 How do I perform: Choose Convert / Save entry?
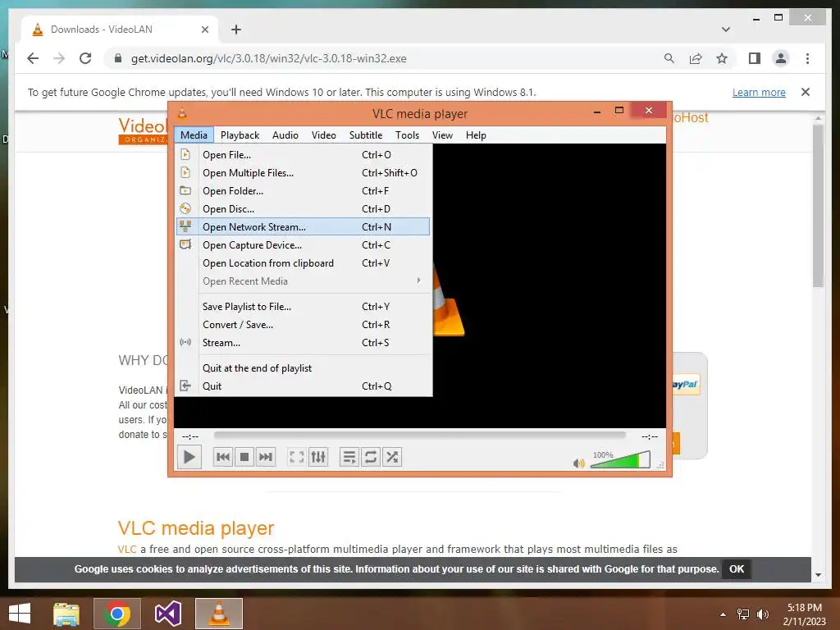304,325
